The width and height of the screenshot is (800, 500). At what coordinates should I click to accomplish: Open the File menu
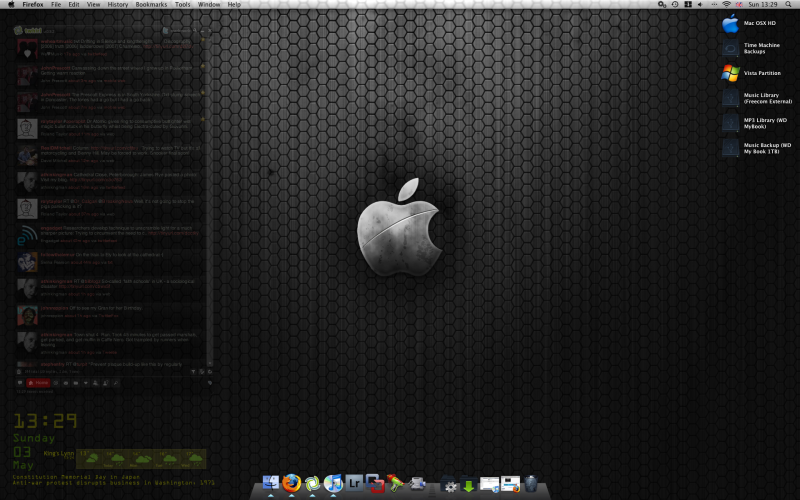[56, 5]
